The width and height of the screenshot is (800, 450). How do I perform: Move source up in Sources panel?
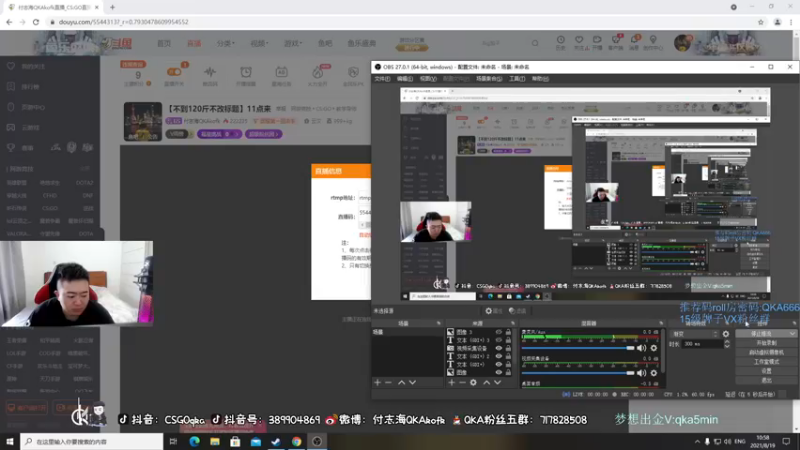pyautogui.click(x=487, y=383)
